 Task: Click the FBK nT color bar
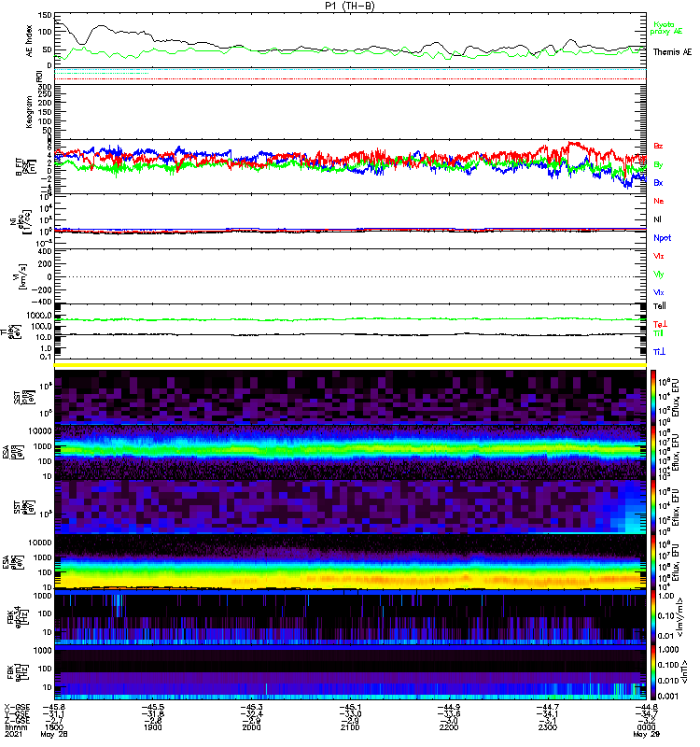pyautogui.click(x=653, y=672)
